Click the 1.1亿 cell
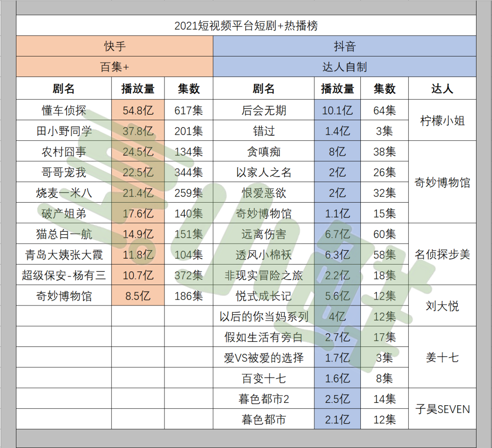 point(337,213)
